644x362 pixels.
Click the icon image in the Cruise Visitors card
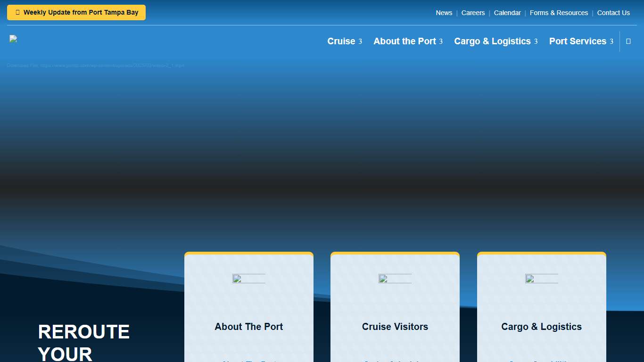(x=395, y=279)
